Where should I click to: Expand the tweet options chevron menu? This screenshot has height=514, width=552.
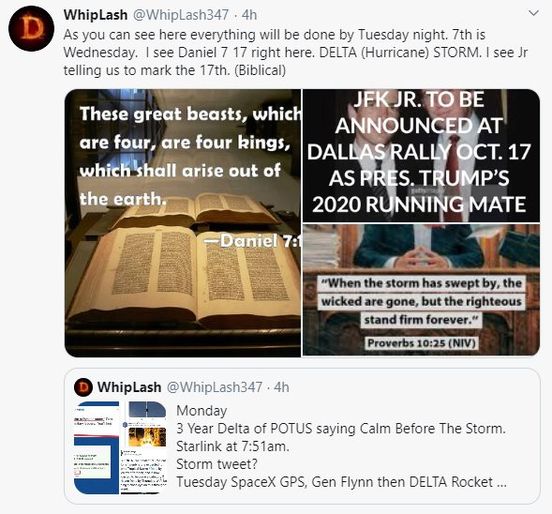point(534,14)
